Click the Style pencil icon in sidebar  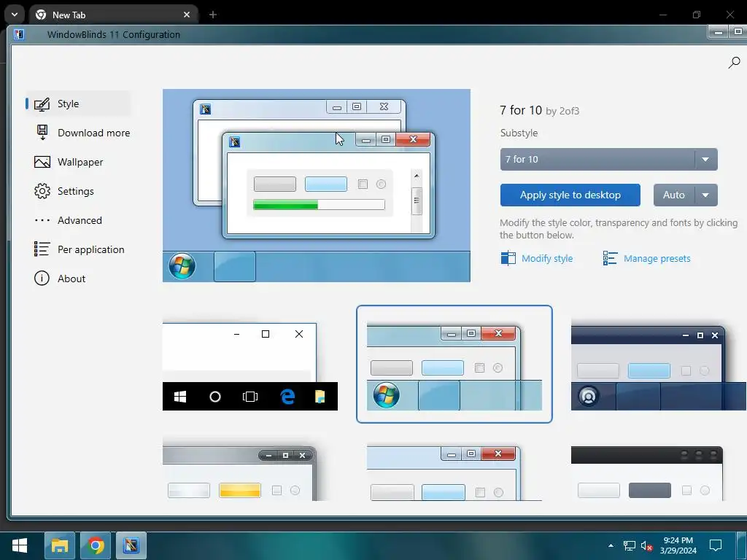tap(42, 104)
